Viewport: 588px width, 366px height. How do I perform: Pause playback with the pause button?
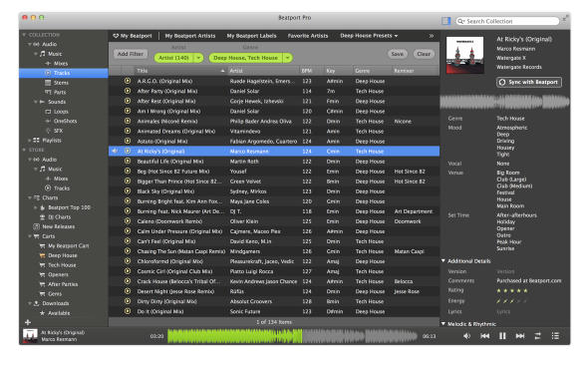pyautogui.click(x=502, y=336)
